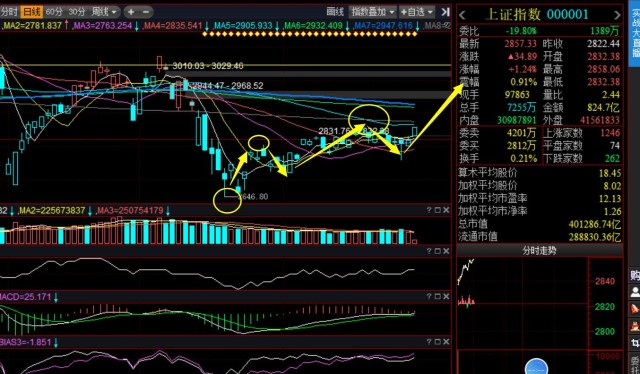640x374 pixels.
Task: Close the BIAS3 indicator panel
Action: [x=446, y=342]
